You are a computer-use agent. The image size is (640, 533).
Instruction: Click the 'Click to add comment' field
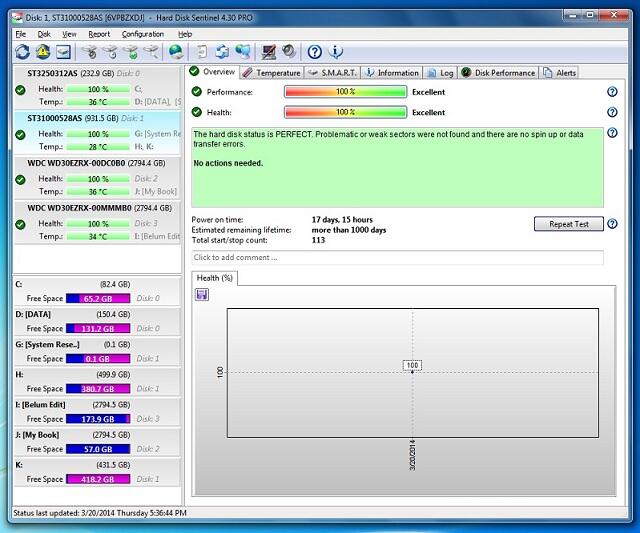click(x=398, y=258)
